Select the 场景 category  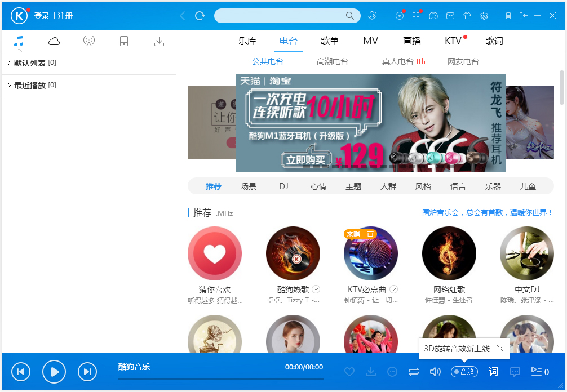tap(249, 186)
